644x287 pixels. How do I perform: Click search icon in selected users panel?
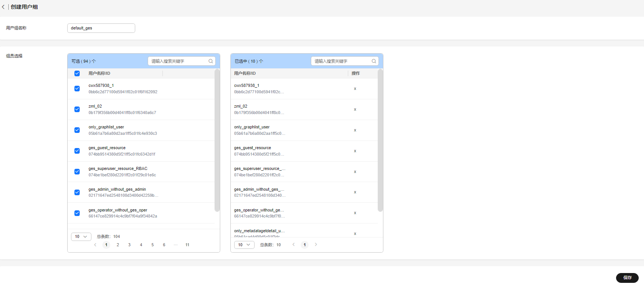pyautogui.click(x=374, y=61)
